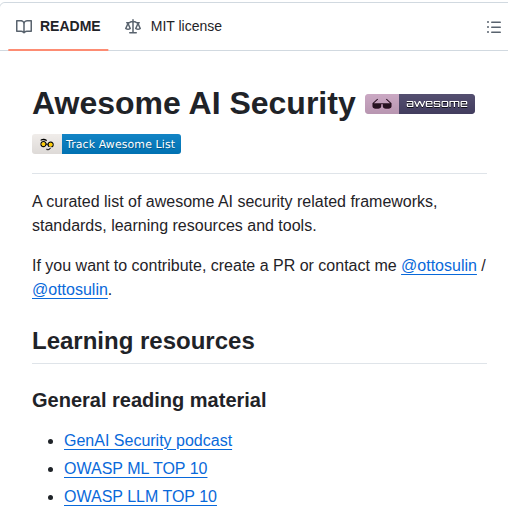Click the README book icon
508x508 pixels.
[x=24, y=27]
